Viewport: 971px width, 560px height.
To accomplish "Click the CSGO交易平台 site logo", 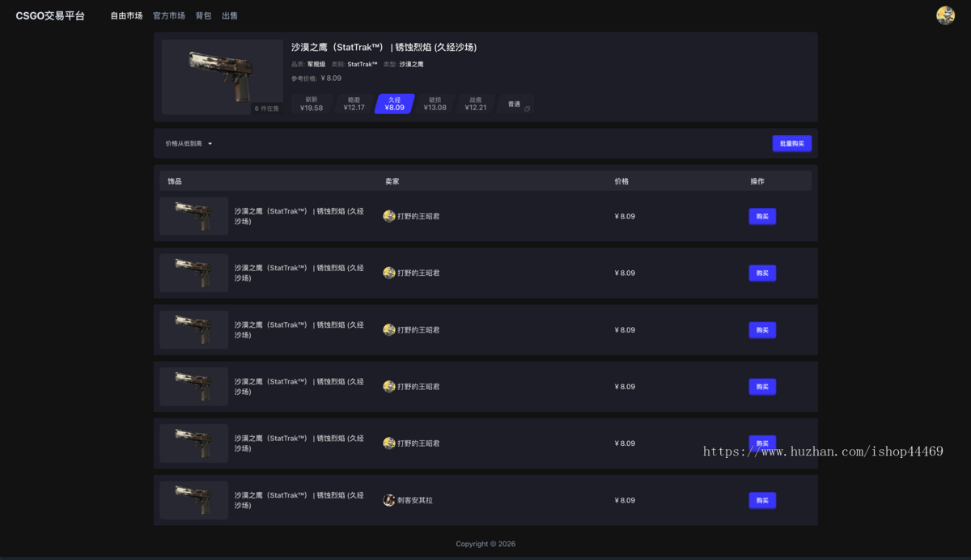I will pyautogui.click(x=50, y=15).
